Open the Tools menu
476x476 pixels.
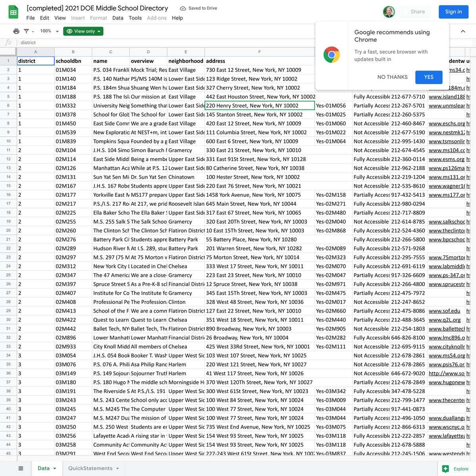135,18
